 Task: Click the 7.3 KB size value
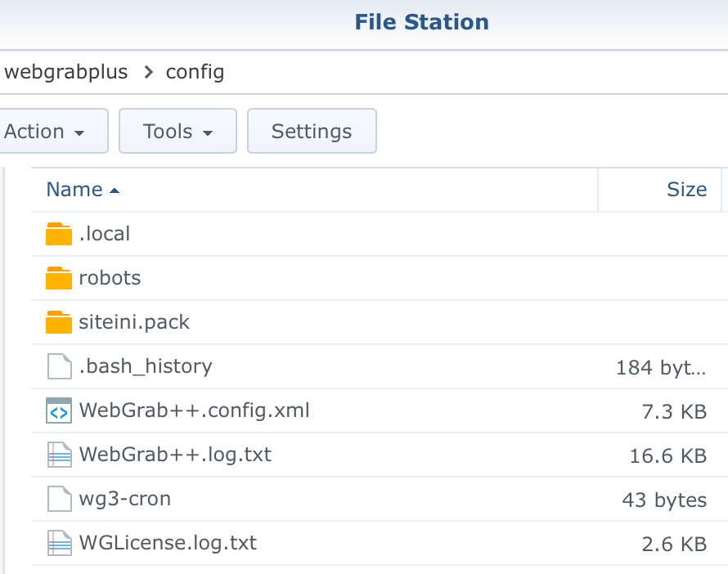[674, 411]
